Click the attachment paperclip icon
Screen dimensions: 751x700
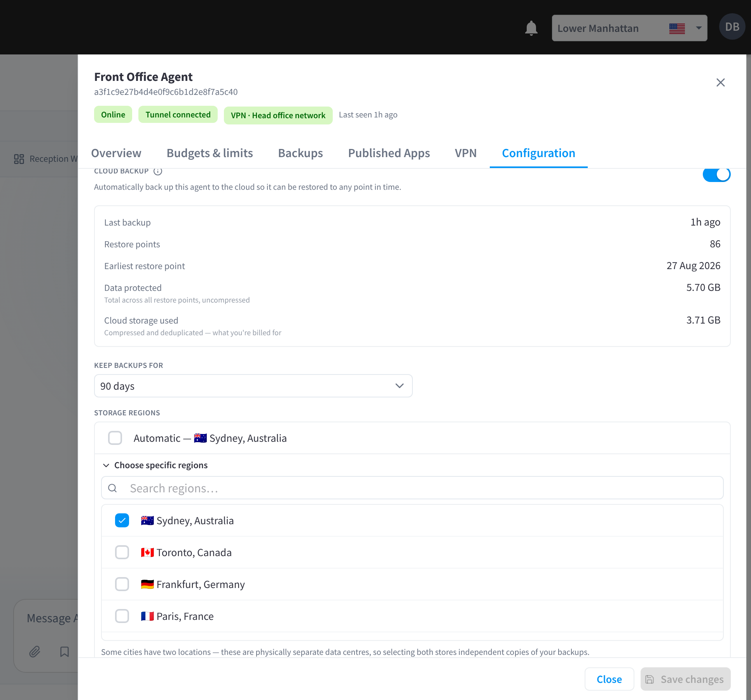pos(35,651)
